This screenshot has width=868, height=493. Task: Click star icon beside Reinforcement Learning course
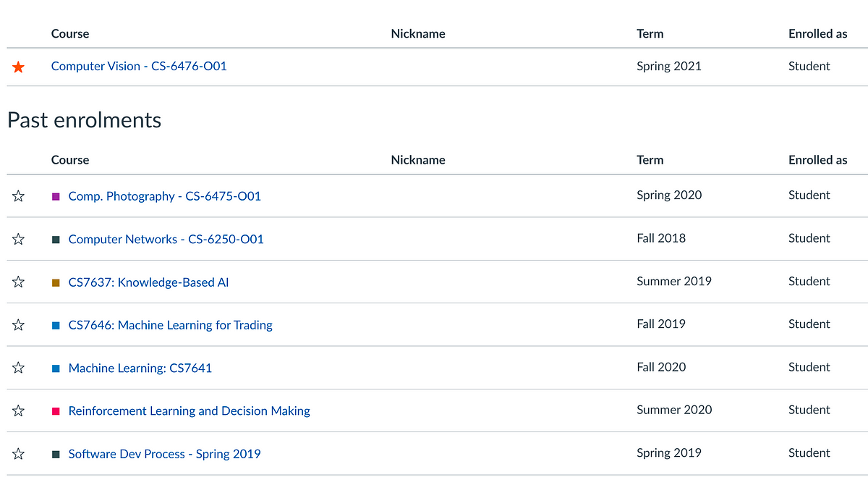(18, 410)
